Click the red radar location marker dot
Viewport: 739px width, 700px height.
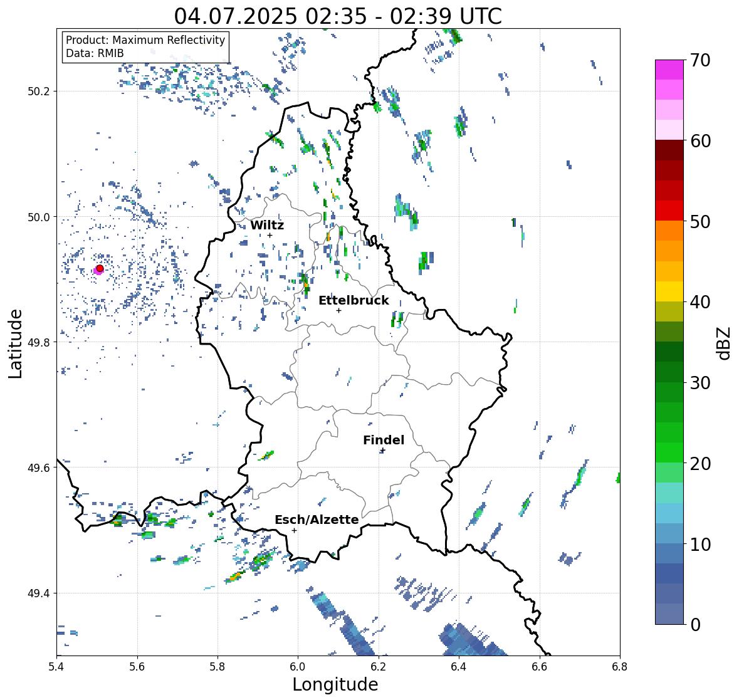(100, 268)
